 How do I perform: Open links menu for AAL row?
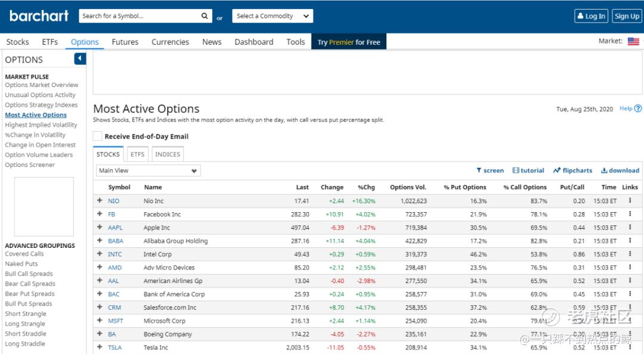click(630, 281)
